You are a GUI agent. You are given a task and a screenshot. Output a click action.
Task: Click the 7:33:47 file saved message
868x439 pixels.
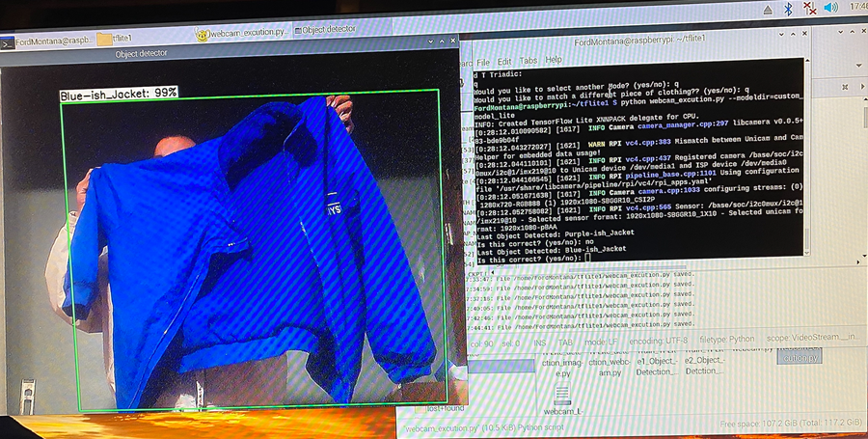point(582,277)
